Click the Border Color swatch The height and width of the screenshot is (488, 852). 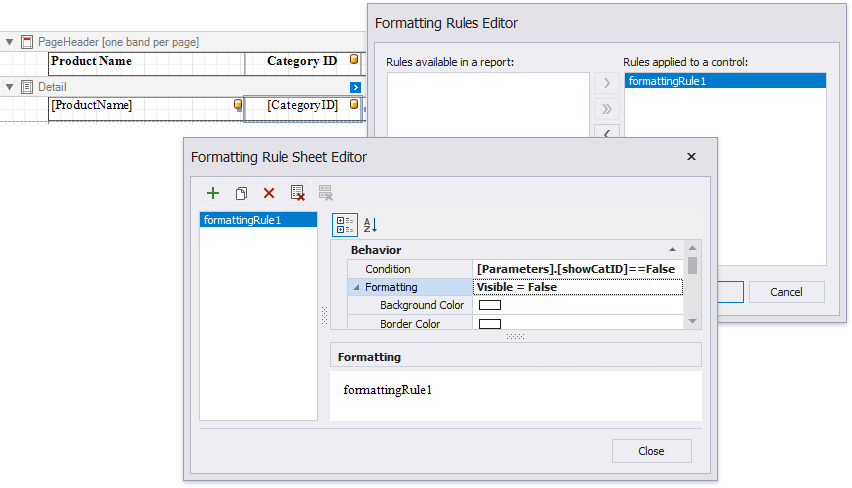[490, 324]
